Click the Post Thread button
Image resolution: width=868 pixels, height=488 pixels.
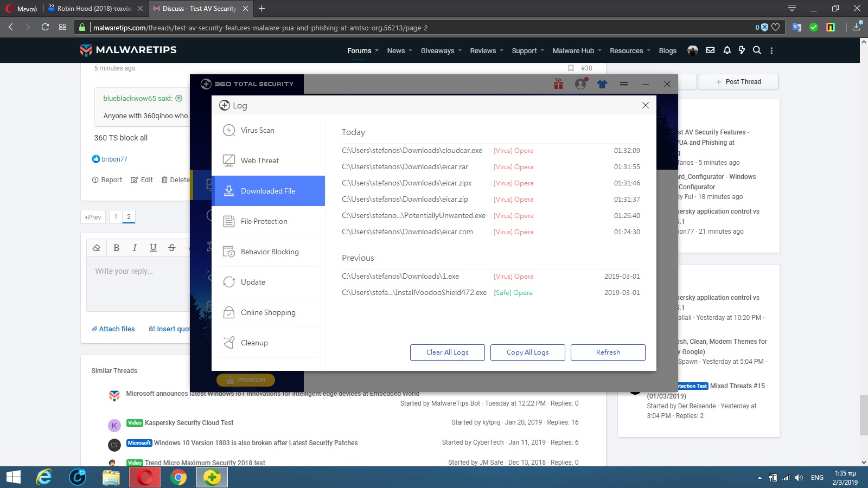coord(738,82)
